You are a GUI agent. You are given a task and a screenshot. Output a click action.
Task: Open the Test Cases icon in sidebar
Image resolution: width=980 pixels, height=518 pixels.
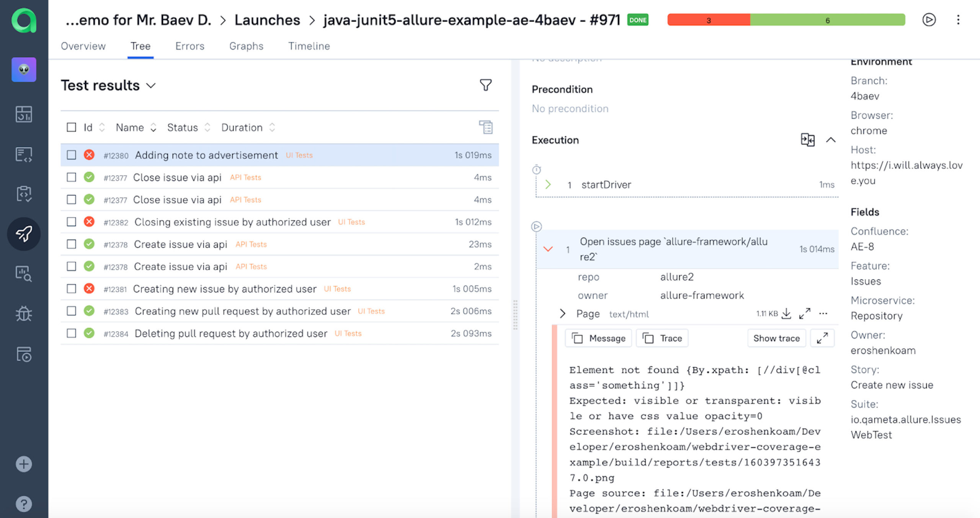pos(24,154)
